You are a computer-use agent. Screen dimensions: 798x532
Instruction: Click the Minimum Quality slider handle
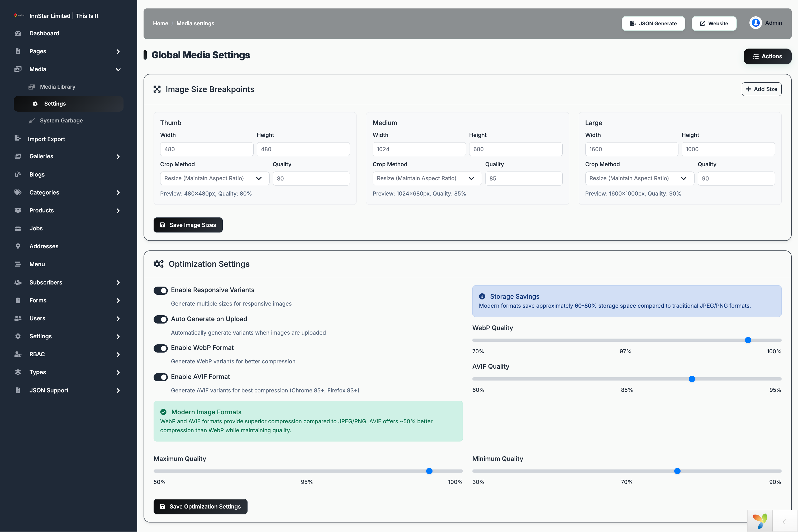[677, 471]
